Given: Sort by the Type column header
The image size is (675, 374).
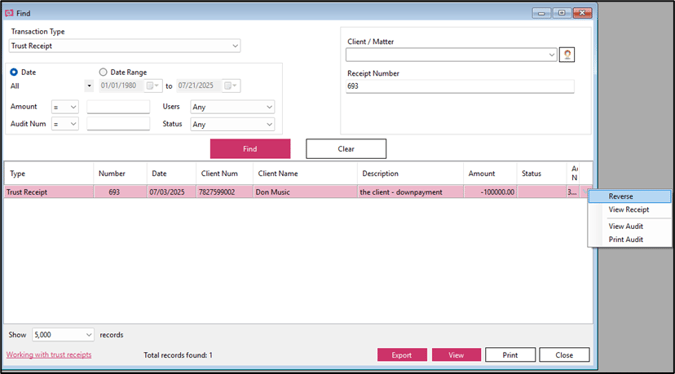Looking at the screenshot, I should click(x=49, y=173).
